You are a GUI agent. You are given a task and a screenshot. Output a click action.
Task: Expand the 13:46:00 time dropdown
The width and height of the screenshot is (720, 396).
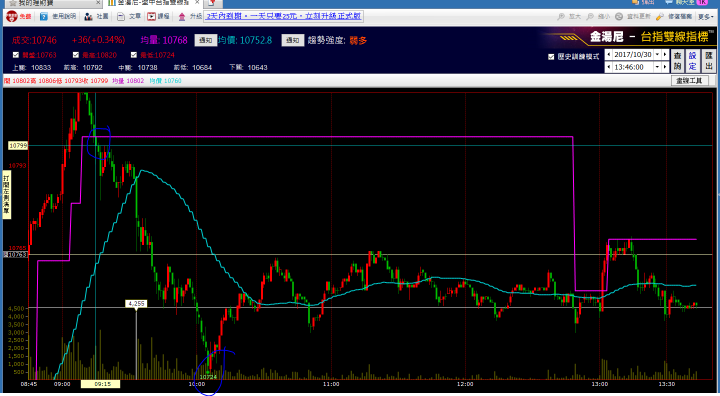point(658,67)
